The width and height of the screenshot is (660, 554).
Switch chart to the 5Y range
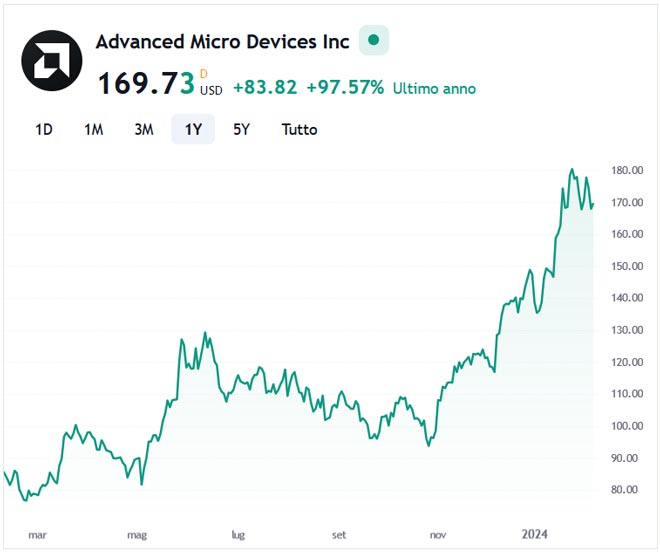point(241,129)
